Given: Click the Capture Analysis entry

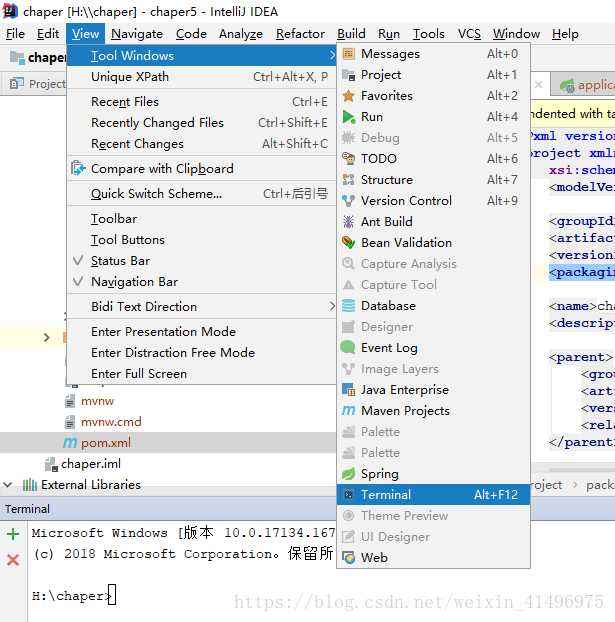Looking at the screenshot, I should (x=433, y=264).
